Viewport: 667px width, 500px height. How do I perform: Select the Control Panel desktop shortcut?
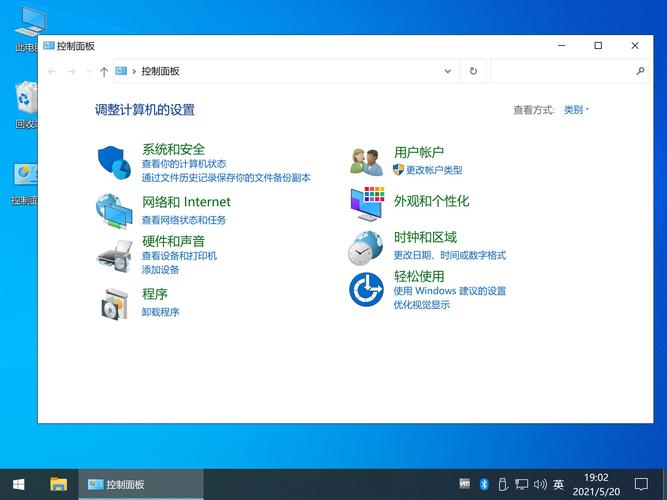pos(24,184)
